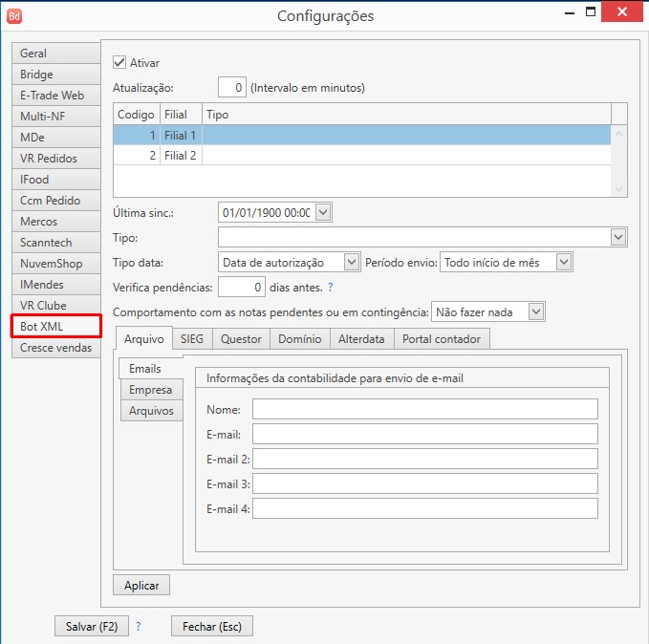Click the table scrollbar up arrow

point(619,134)
